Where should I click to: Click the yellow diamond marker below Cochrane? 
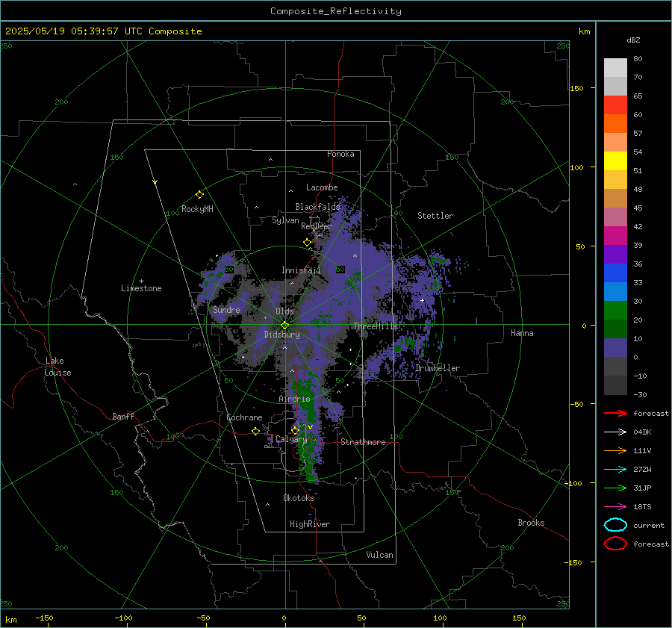point(255,432)
